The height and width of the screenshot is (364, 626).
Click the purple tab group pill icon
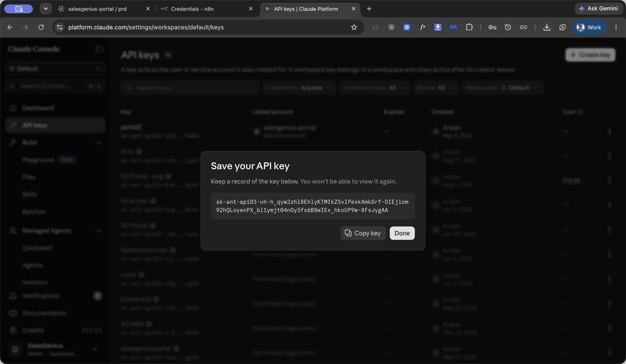[x=19, y=9]
